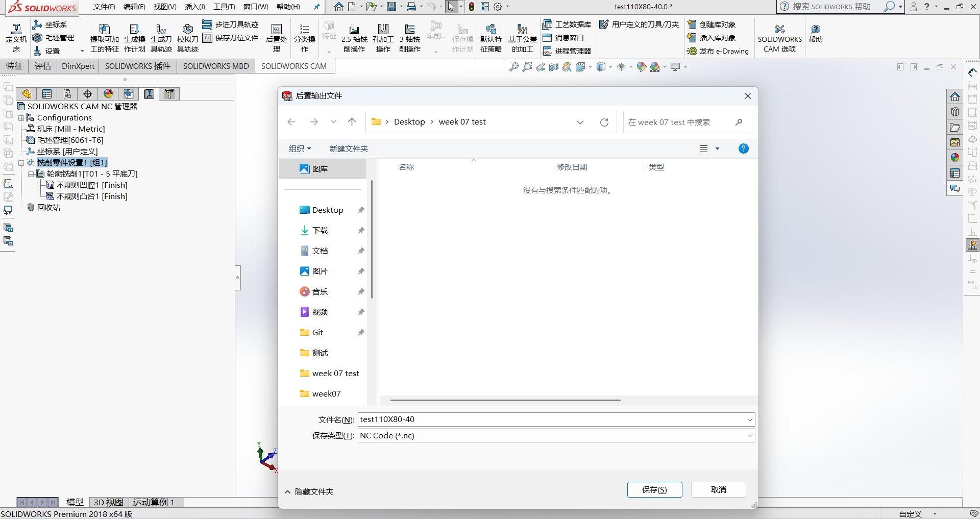This screenshot has width=980, height=519.
Task: Click 创建库对象 create library object
Action: (x=712, y=24)
